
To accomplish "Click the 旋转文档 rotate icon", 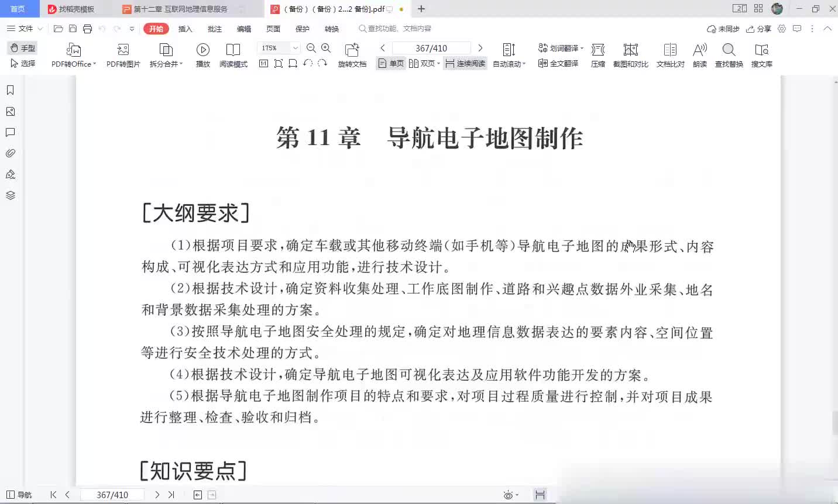I will (x=352, y=50).
